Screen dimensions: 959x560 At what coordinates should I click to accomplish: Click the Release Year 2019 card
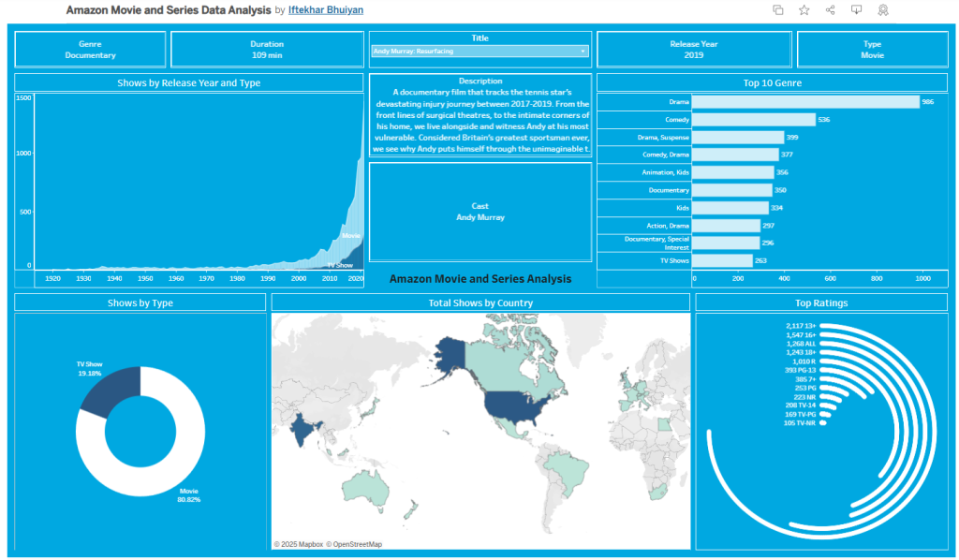pyautogui.click(x=694, y=50)
